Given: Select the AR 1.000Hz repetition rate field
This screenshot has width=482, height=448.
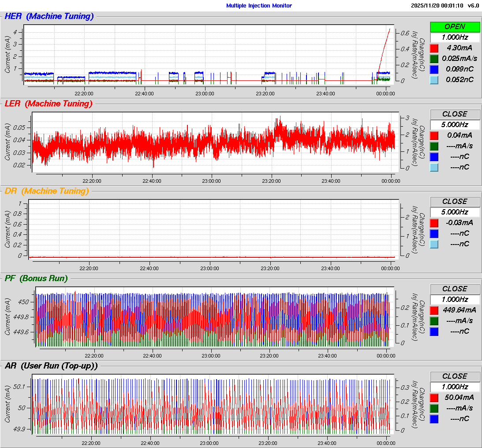Looking at the screenshot, I should (x=455, y=387).
